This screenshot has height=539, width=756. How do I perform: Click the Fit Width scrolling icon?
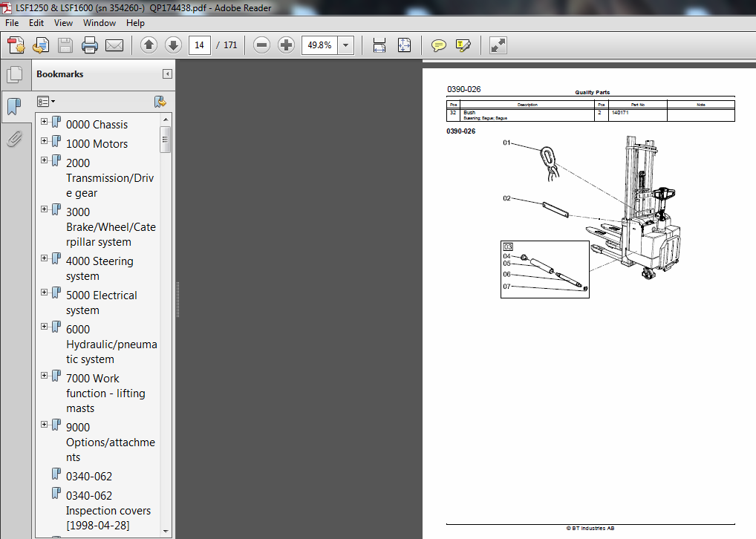pos(379,45)
